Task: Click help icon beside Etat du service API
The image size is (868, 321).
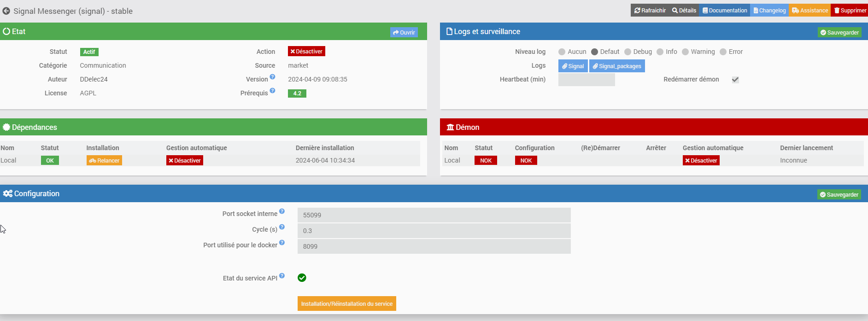Action: point(282,276)
